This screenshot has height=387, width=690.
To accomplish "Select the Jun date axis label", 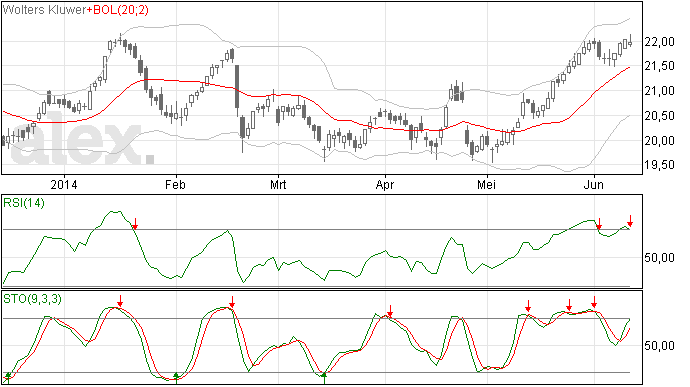I will click(594, 184).
